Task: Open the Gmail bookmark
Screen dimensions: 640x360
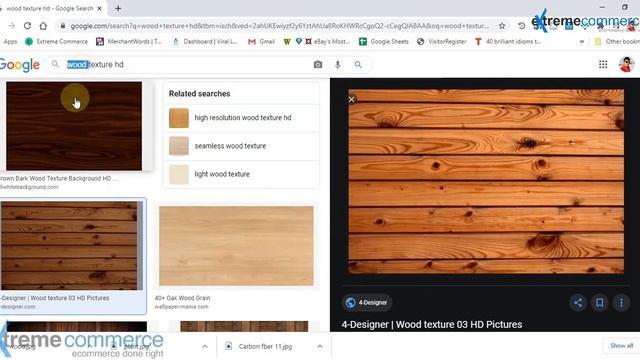Action: pyautogui.click(x=261, y=41)
